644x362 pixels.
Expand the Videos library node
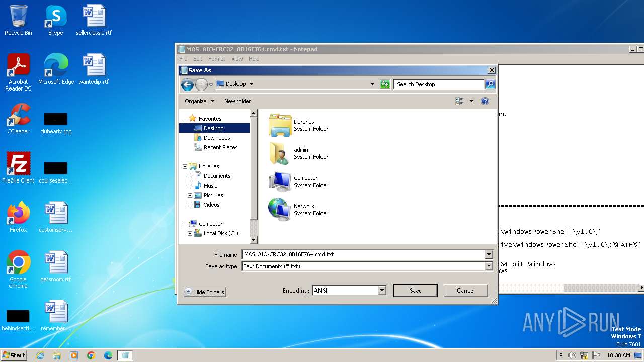click(x=190, y=205)
